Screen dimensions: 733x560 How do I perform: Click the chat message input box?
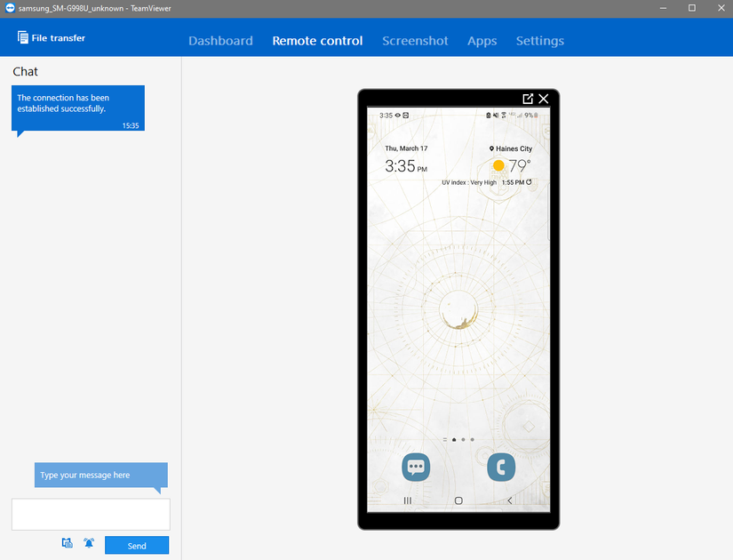pyautogui.click(x=91, y=514)
